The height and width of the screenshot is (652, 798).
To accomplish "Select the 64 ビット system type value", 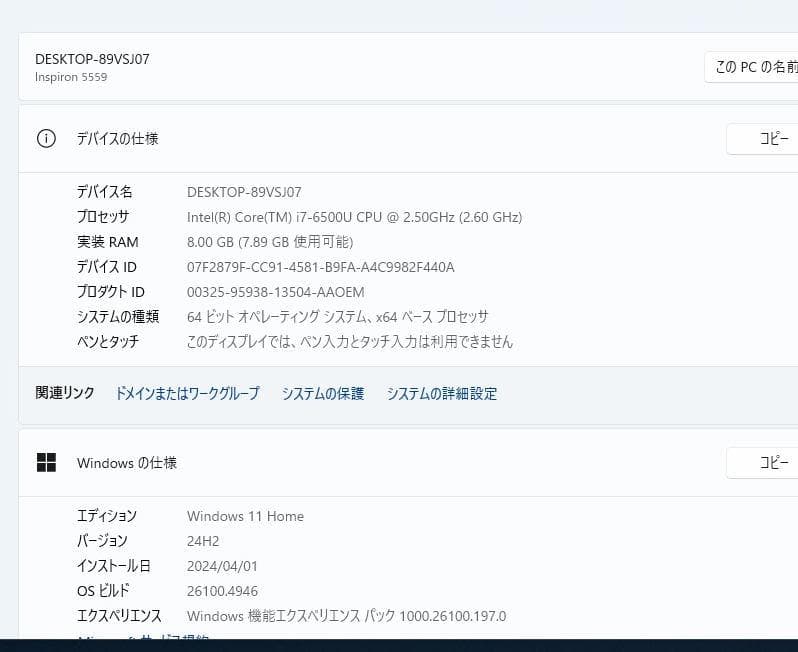I will (x=337, y=317).
